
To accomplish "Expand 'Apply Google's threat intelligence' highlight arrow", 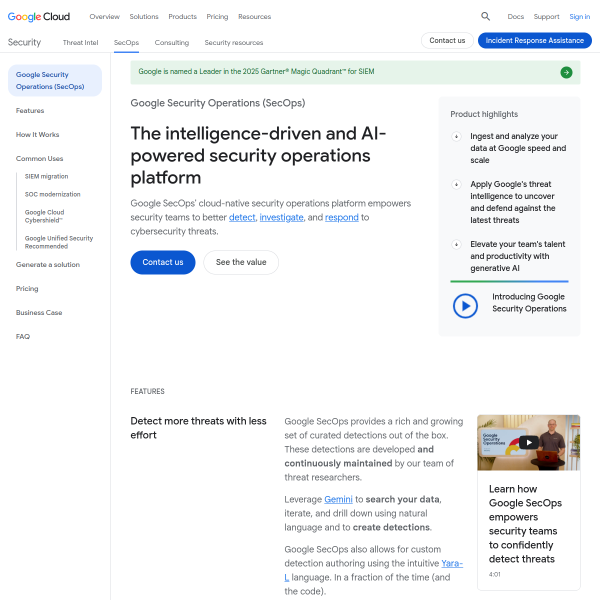I will click(456, 184).
